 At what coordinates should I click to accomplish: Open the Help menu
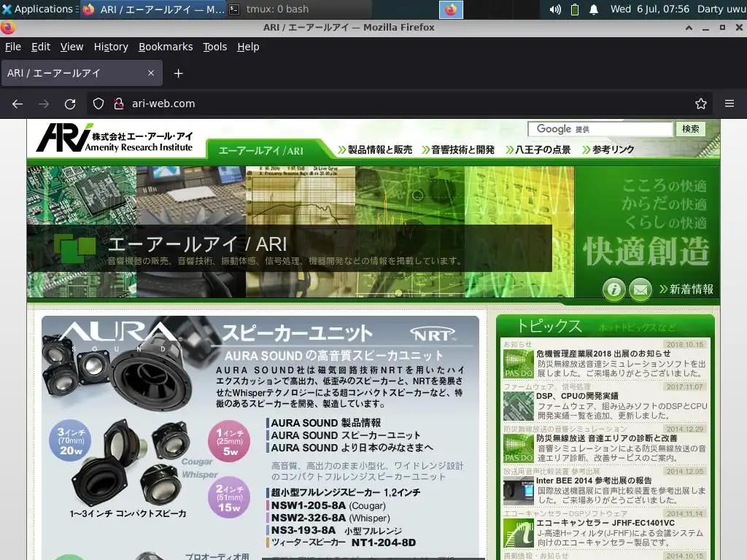pyautogui.click(x=248, y=47)
